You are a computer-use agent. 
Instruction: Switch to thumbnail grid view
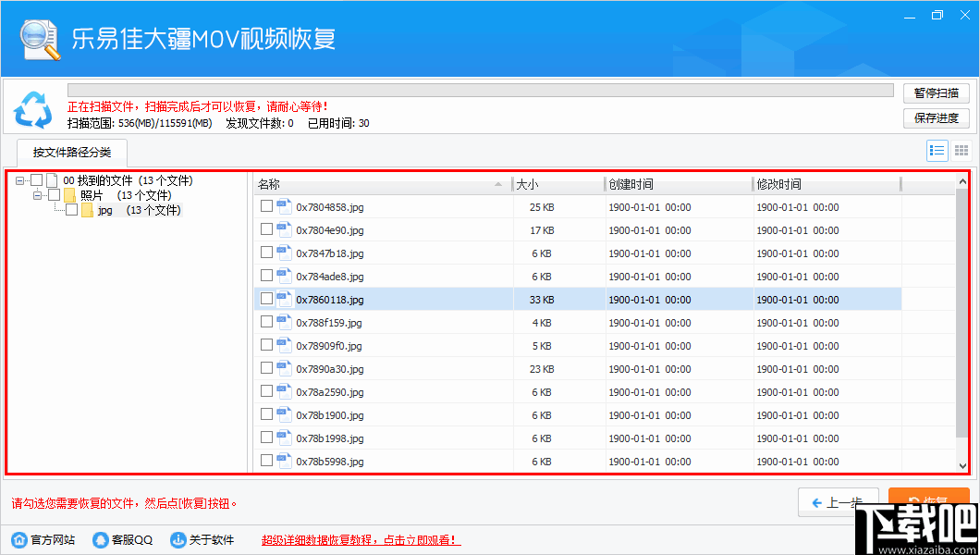961,150
